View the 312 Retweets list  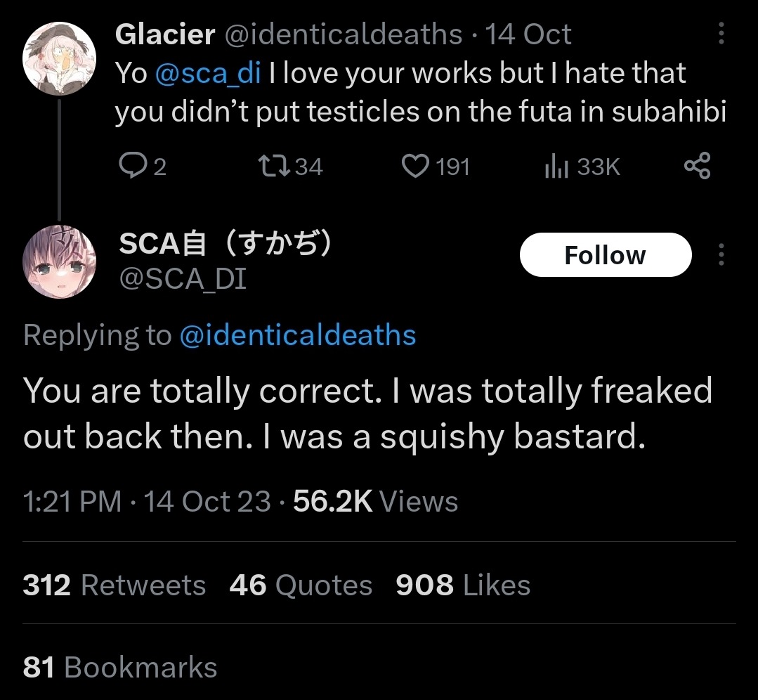115,585
